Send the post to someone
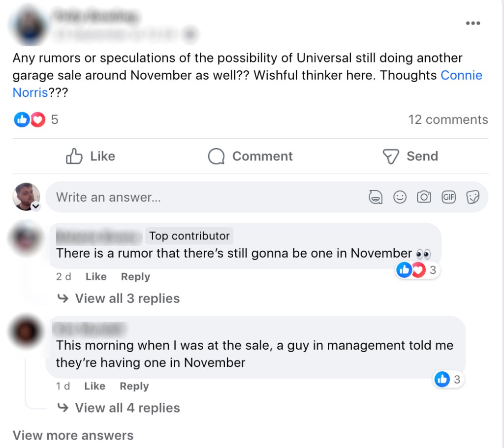Image resolution: width=504 pixels, height=448 pixels. 410,156
